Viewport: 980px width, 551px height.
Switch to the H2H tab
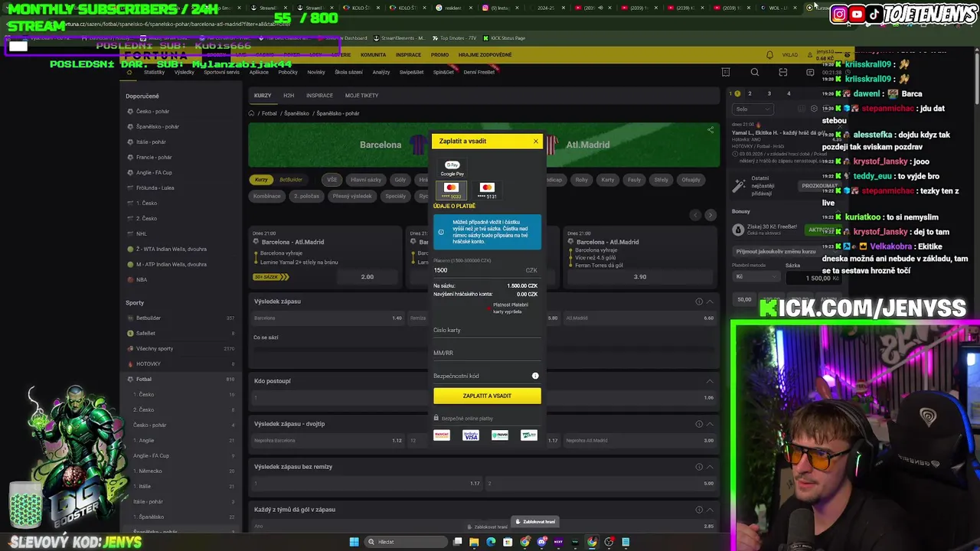click(289, 96)
